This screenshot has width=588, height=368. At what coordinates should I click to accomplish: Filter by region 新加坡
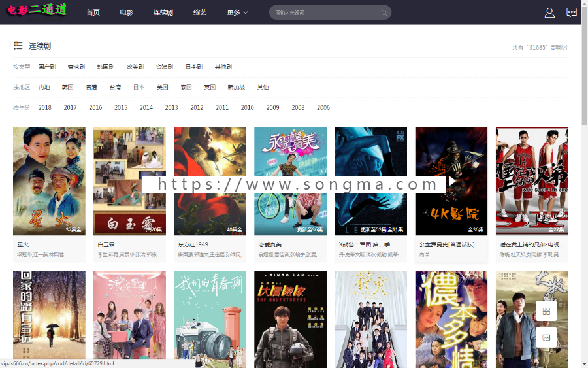(x=237, y=87)
